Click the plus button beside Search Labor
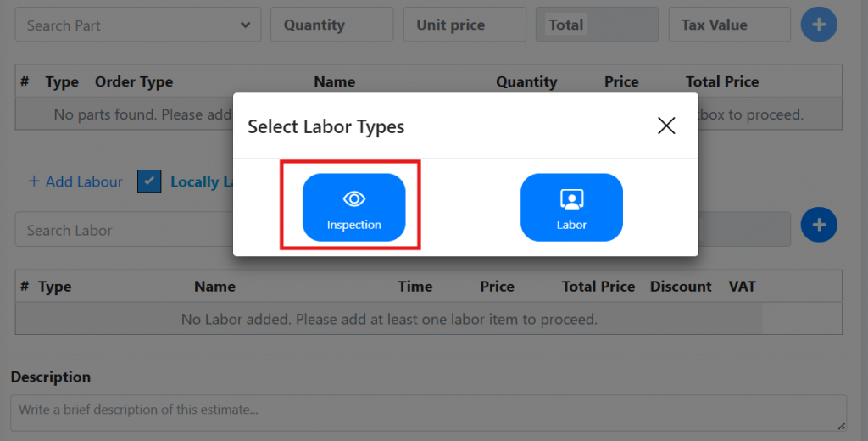 tap(818, 225)
